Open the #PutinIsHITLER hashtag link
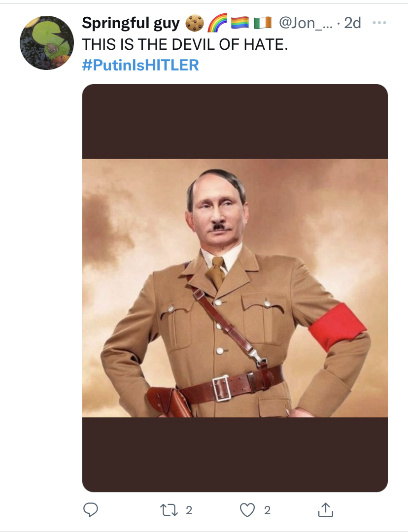Viewport: 408px width, 532px height. tap(140, 65)
